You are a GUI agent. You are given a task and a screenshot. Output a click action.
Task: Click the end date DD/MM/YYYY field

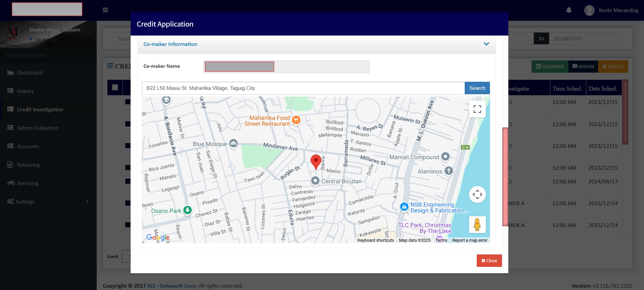click(x=585, y=39)
